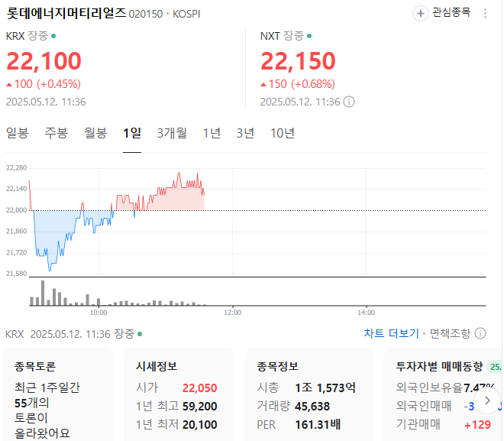Click the 시총 value 1조 1,573억
This screenshot has width=504, height=441.
tap(325, 388)
